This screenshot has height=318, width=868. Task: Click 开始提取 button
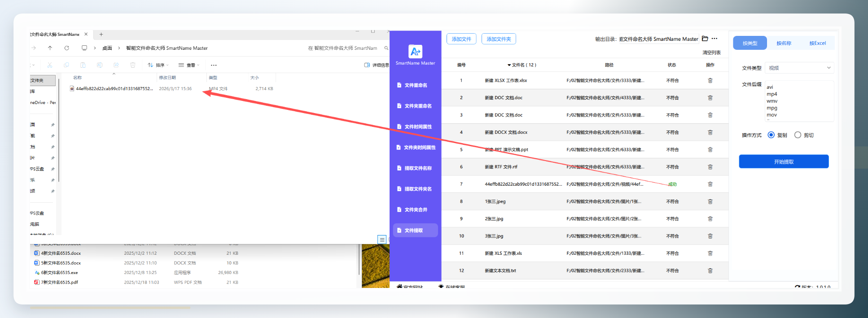(x=784, y=161)
